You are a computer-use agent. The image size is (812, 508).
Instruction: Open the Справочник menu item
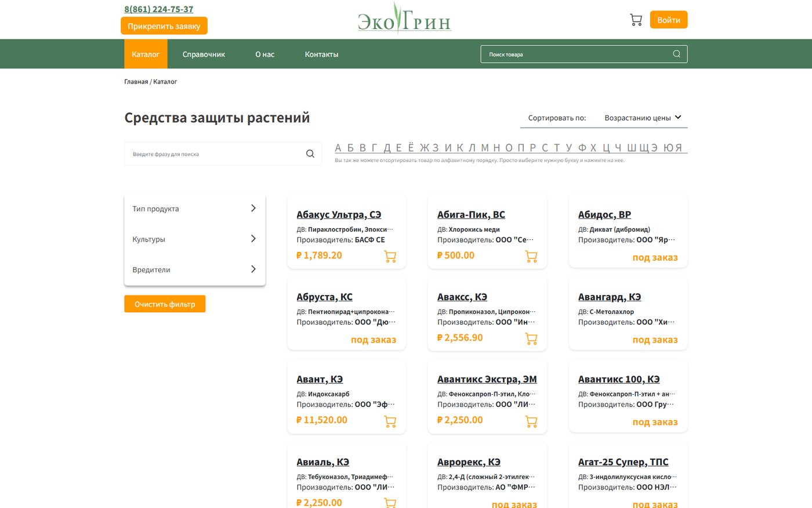(204, 54)
